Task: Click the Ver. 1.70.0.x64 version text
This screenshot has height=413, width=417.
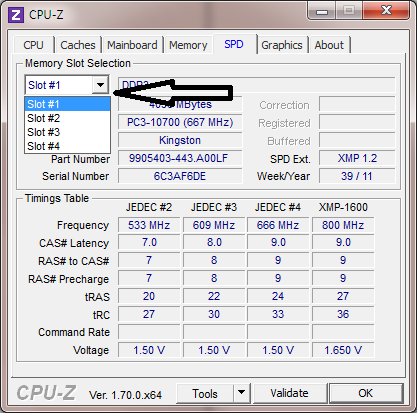Action: (125, 395)
